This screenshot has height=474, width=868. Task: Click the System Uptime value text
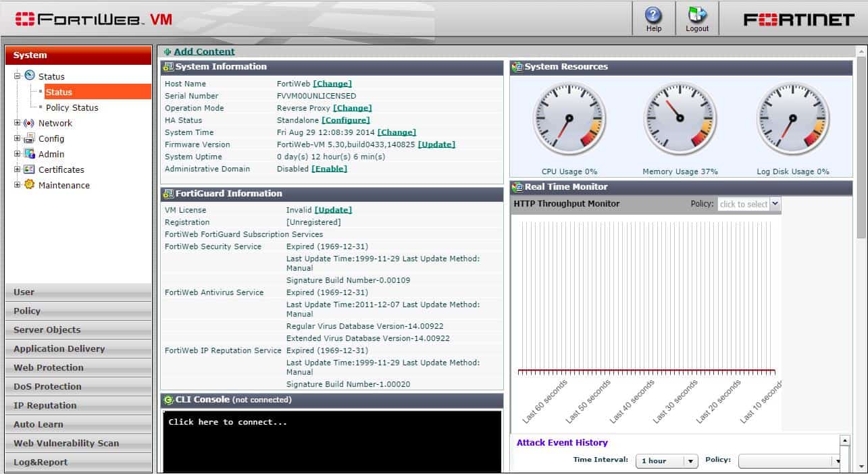click(x=331, y=157)
